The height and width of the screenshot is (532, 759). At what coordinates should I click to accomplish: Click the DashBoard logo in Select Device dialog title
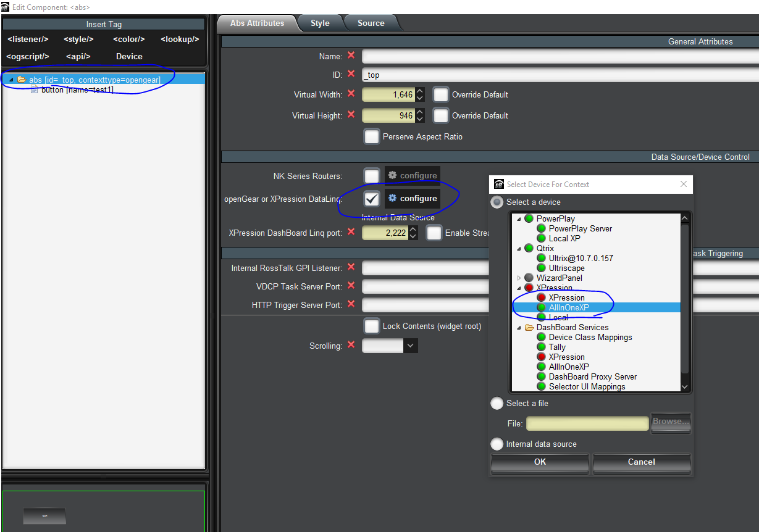pos(499,184)
